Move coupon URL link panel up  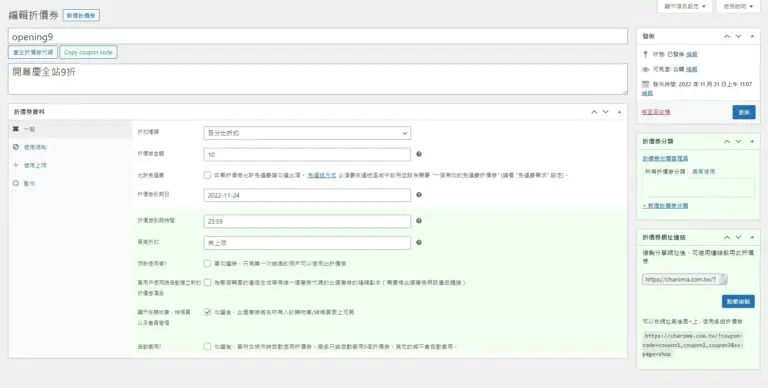tap(727, 237)
